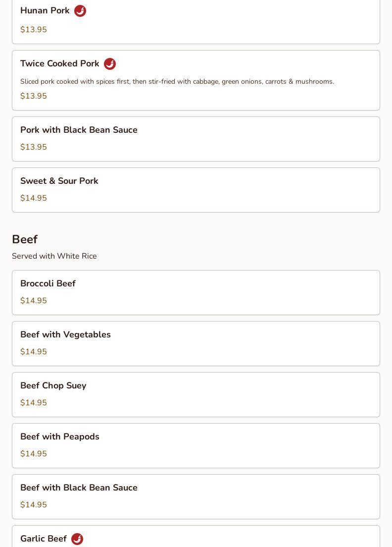Click the price under Beef Chop Suey

pos(34,403)
